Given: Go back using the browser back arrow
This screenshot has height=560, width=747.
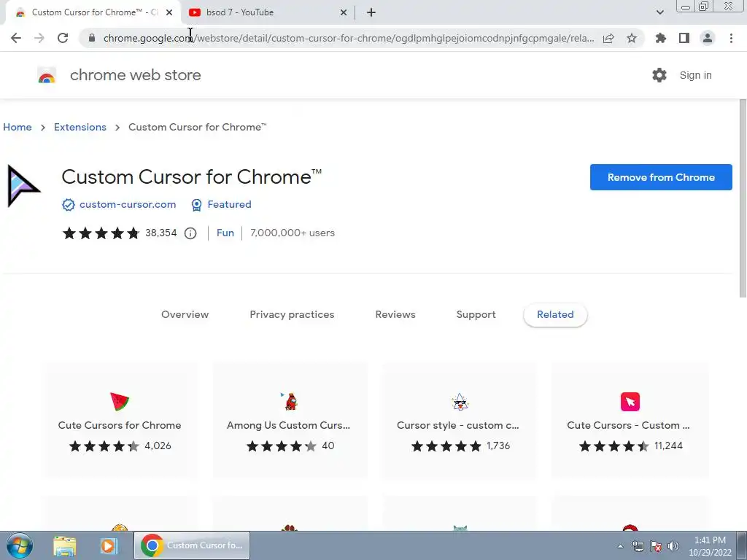Looking at the screenshot, I should coord(16,38).
